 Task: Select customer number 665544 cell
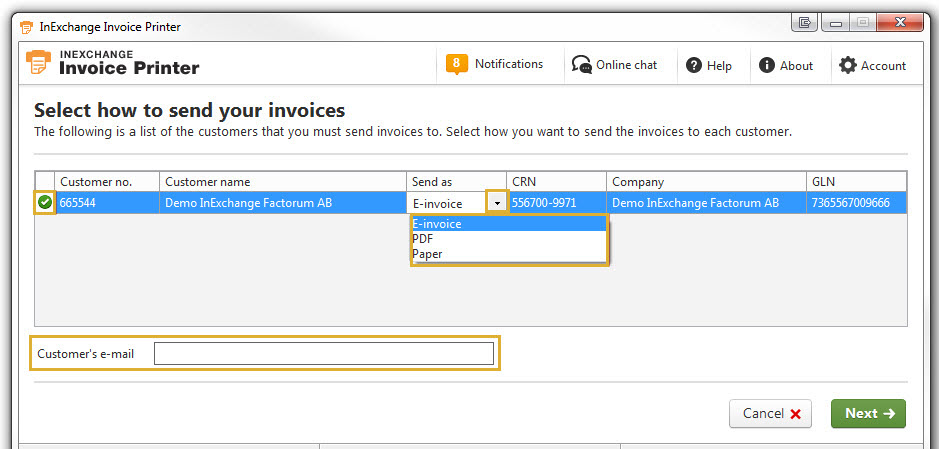107,203
